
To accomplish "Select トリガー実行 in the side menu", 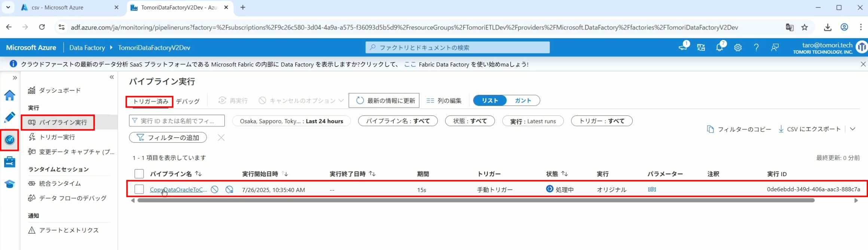I will (57, 137).
